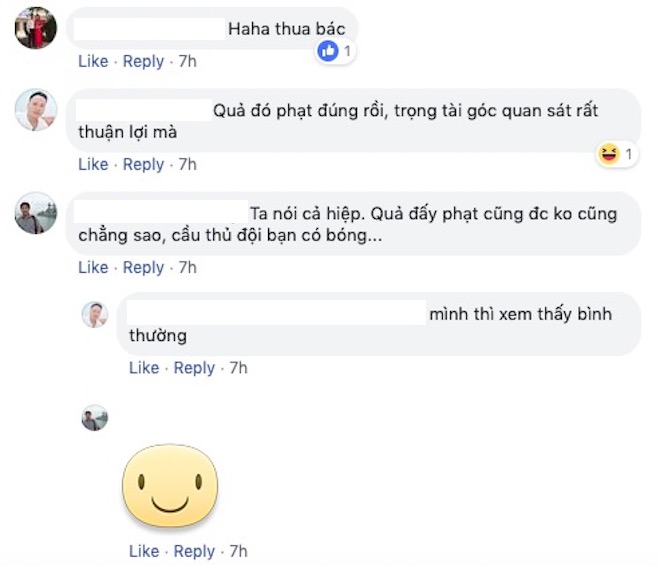
Task: Like the "Quả đó phạt đúng rồi" comment
Action: click(93, 164)
